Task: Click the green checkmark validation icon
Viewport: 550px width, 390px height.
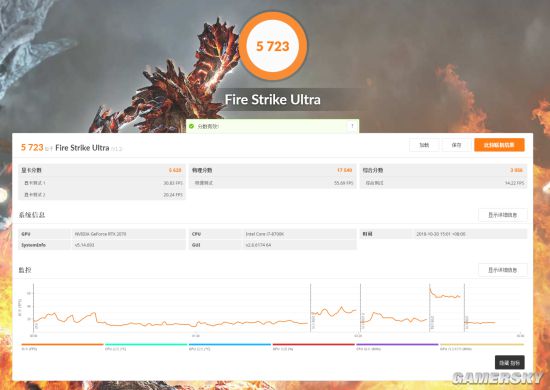Action: tap(192, 126)
